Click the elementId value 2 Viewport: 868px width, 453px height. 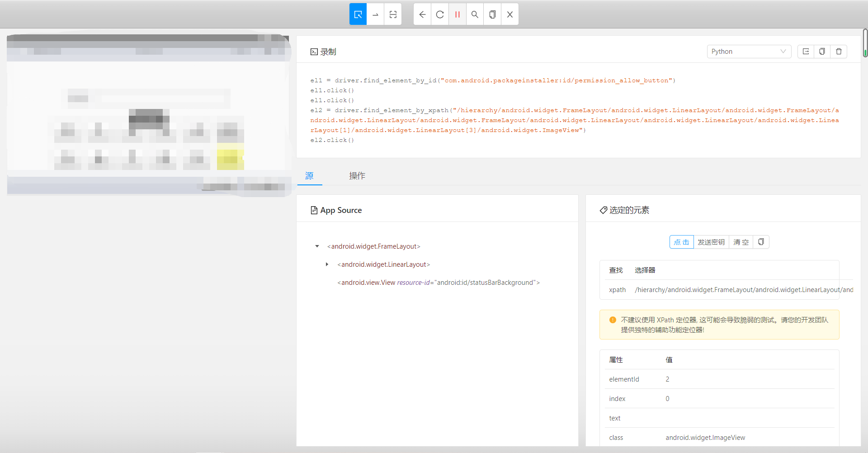click(667, 379)
